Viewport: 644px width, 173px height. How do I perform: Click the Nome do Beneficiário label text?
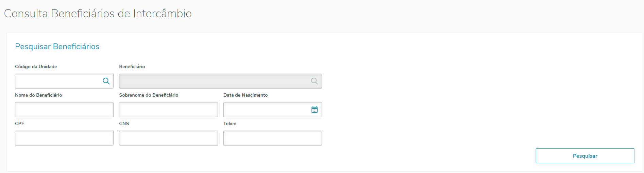click(x=38, y=95)
